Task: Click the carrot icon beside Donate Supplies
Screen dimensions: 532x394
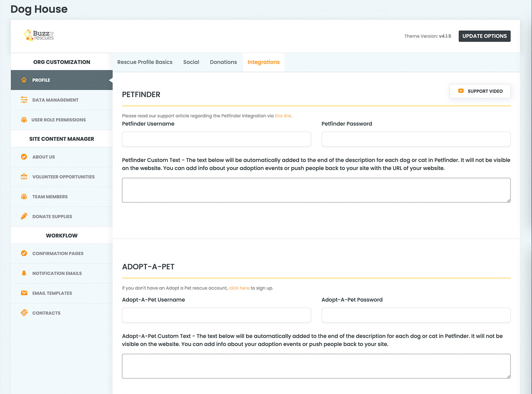Action: [x=24, y=217]
